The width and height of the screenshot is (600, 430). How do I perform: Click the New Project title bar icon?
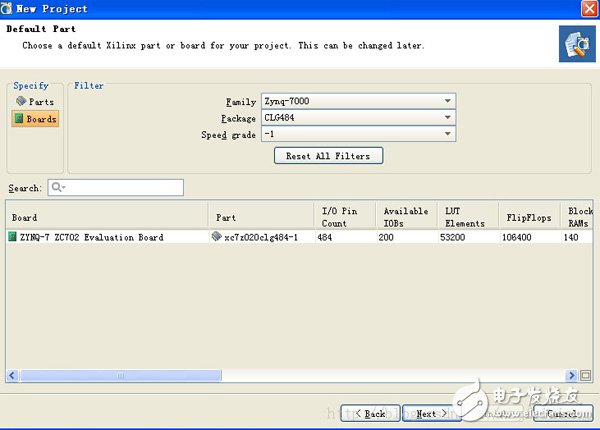8,9
